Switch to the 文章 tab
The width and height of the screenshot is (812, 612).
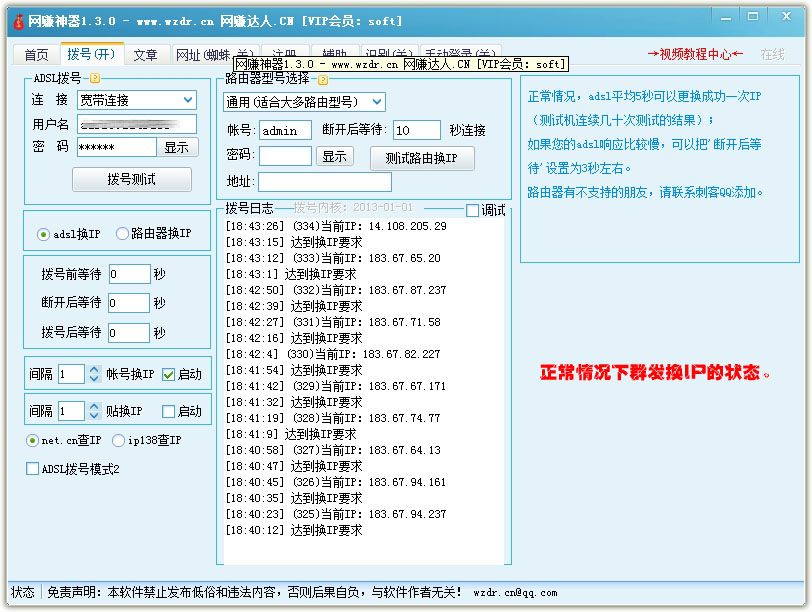point(146,55)
